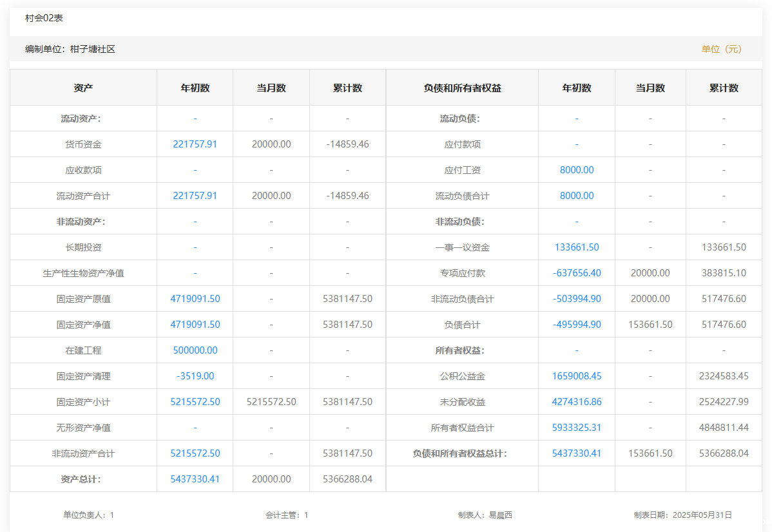
Task: Select the 负债和所有者权益 column header
Action: [x=462, y=88]
